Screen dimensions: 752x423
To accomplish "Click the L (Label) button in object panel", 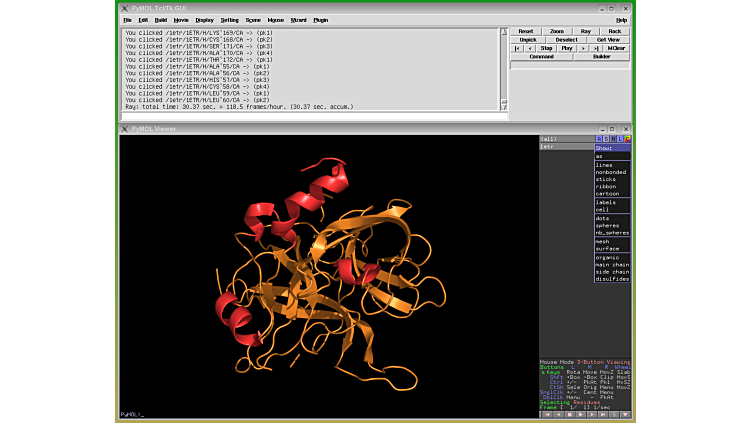I will (619, 139).
